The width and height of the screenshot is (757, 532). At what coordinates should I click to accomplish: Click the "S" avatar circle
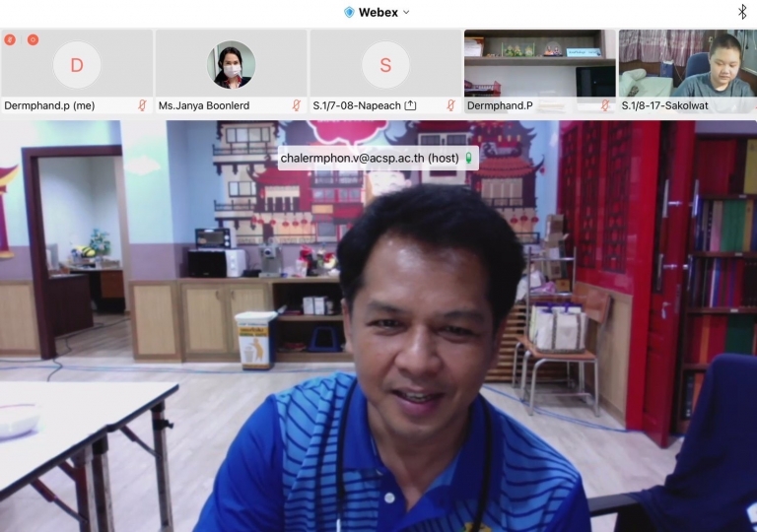(x=385, y=65)
